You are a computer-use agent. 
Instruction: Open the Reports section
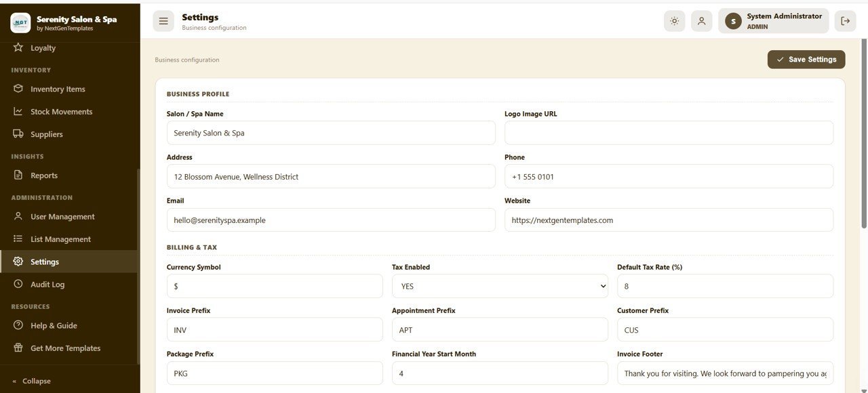68,175
